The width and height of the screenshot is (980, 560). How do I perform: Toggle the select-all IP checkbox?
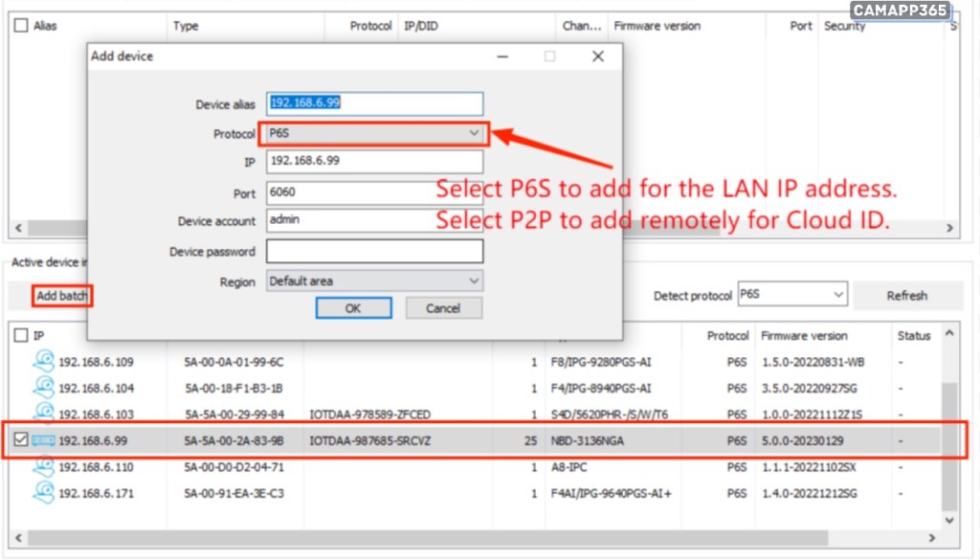pos(21,336)
